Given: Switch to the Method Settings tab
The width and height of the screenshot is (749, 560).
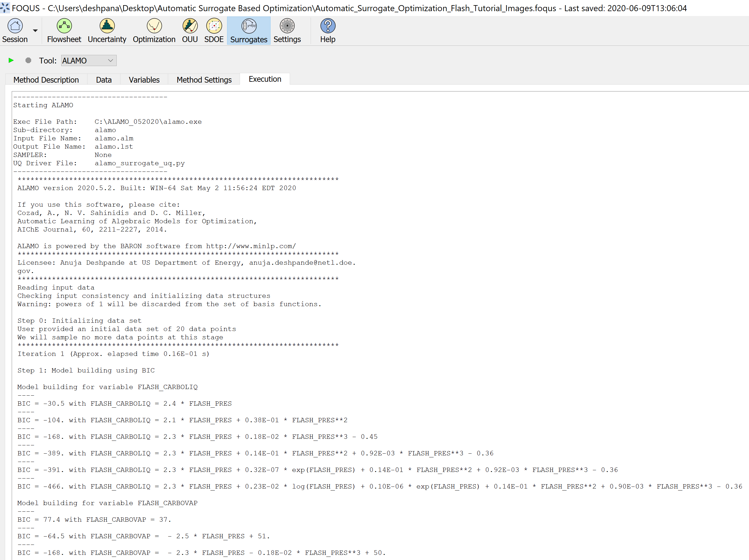Looking at the screenshot, I should (x=204, y=80).
